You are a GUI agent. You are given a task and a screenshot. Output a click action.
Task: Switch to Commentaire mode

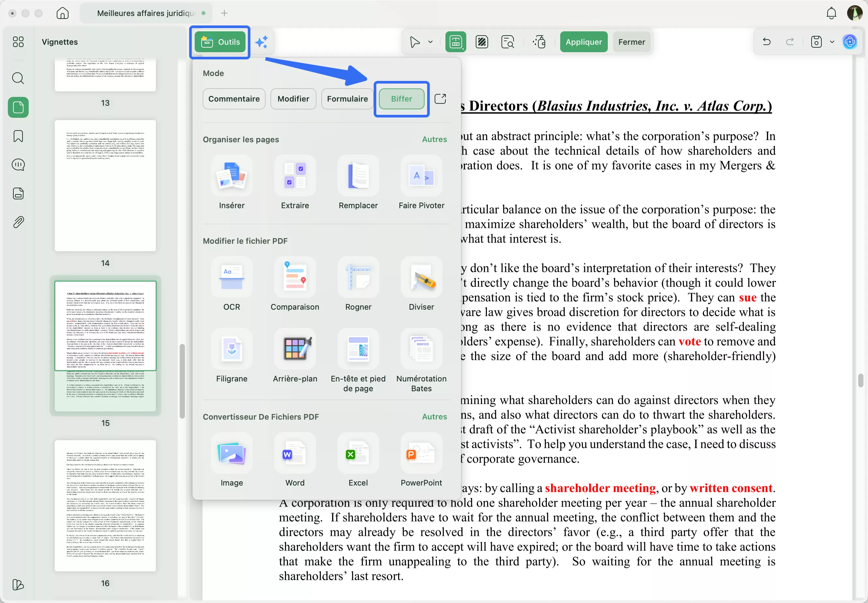coord(234,99)
